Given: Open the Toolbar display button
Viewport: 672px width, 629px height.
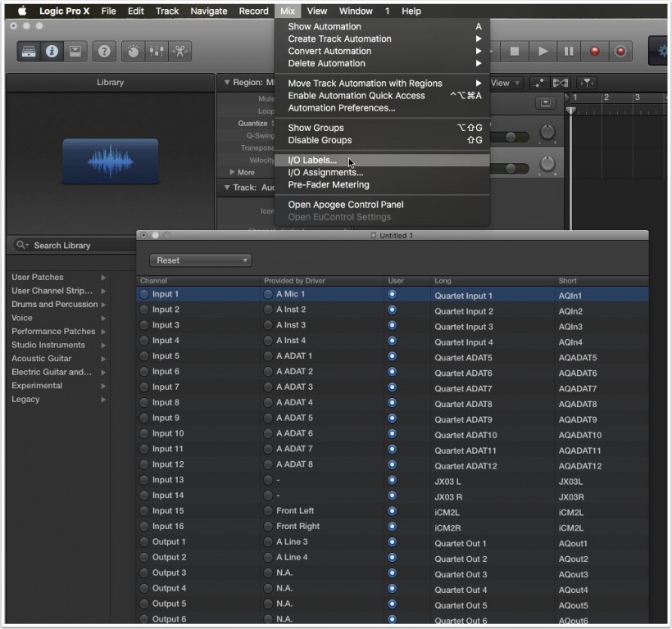Looking at the screenshot, I should (x=75, y=52).
